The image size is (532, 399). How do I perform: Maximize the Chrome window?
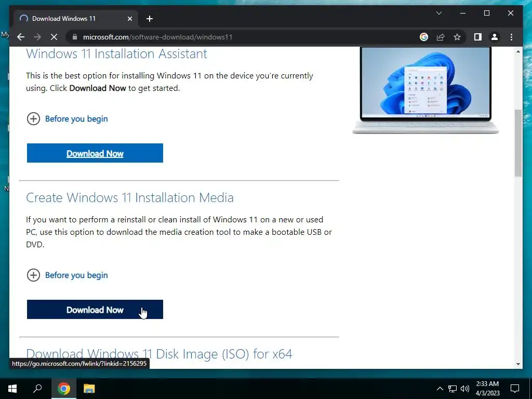point(486,13)
